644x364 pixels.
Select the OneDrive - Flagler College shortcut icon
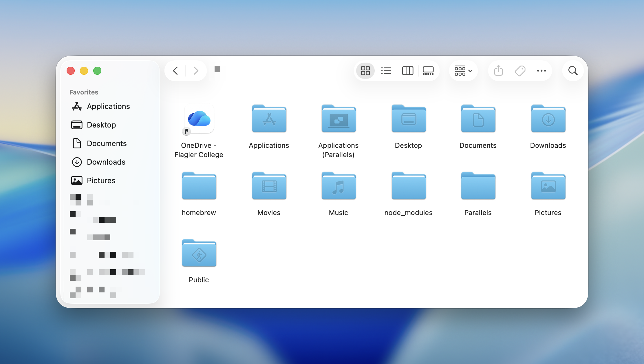click(199, 119)
